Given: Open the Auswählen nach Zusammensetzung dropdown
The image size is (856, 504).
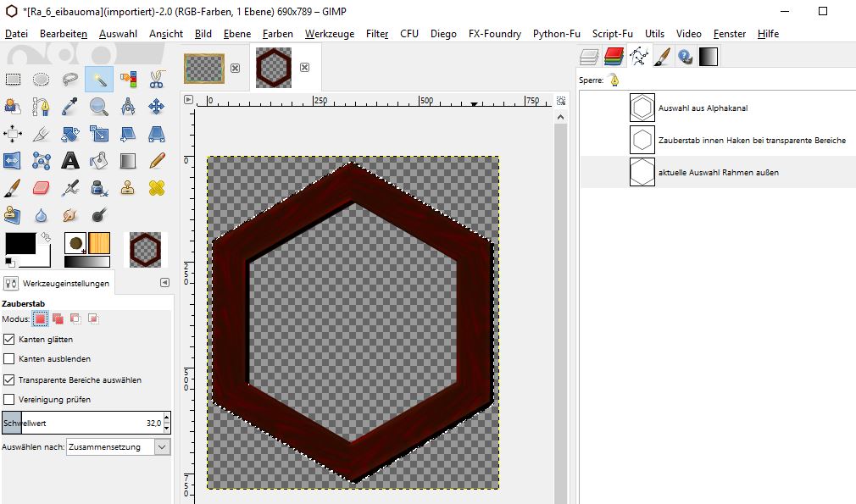Looking at the screenshot, I should tap(118, 446).
